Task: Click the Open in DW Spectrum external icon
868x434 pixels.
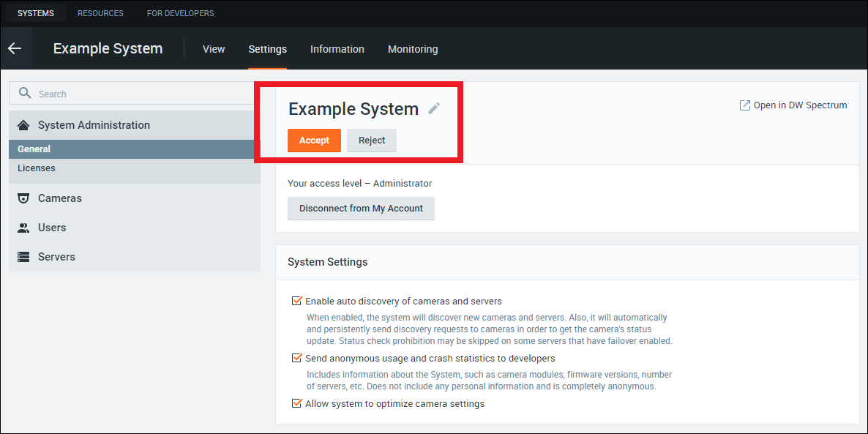Action: tap(745, 105)
